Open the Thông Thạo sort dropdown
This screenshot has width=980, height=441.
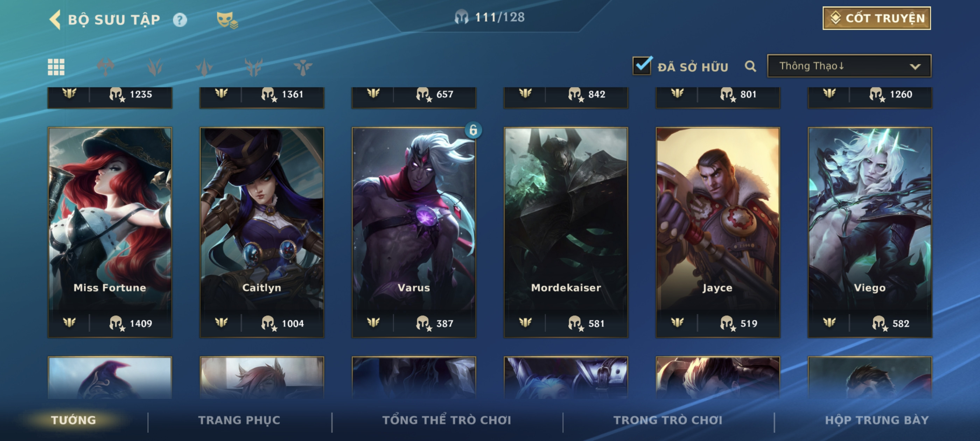(x=849, y=66)
